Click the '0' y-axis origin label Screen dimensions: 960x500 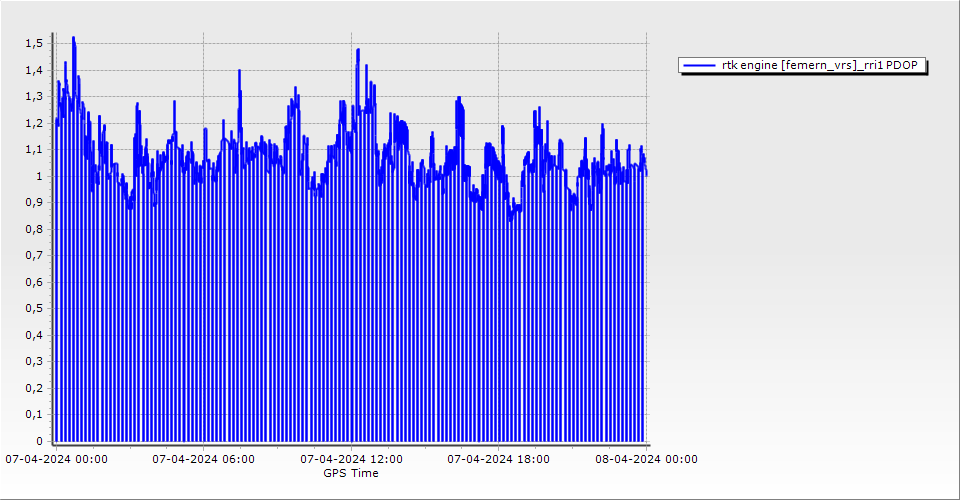pos(39,441)
